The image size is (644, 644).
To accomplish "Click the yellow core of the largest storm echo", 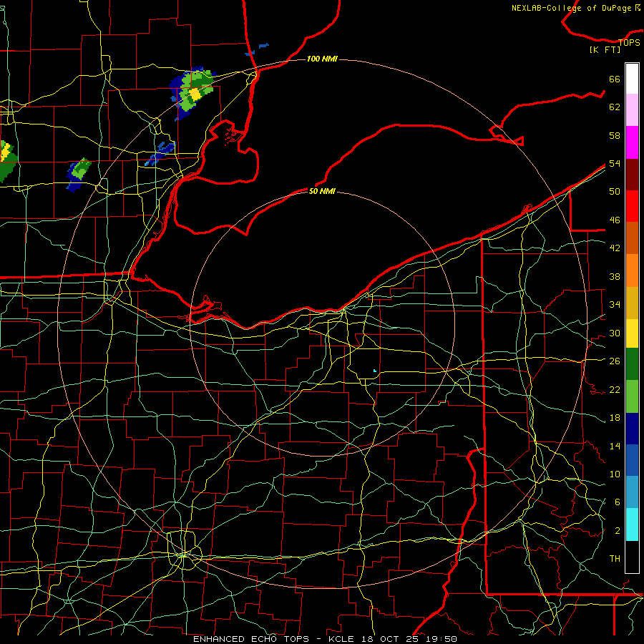I will (x=195, y=95).
